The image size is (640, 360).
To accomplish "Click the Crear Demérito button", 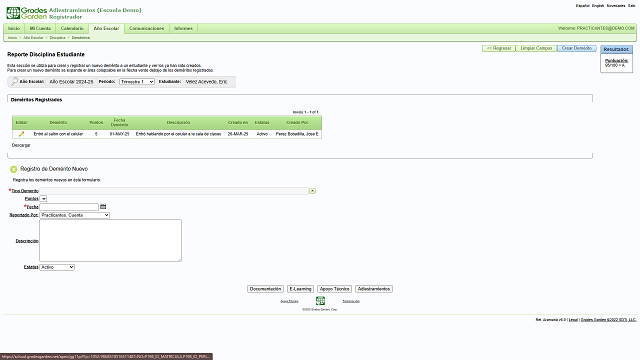I will (577, 48).
